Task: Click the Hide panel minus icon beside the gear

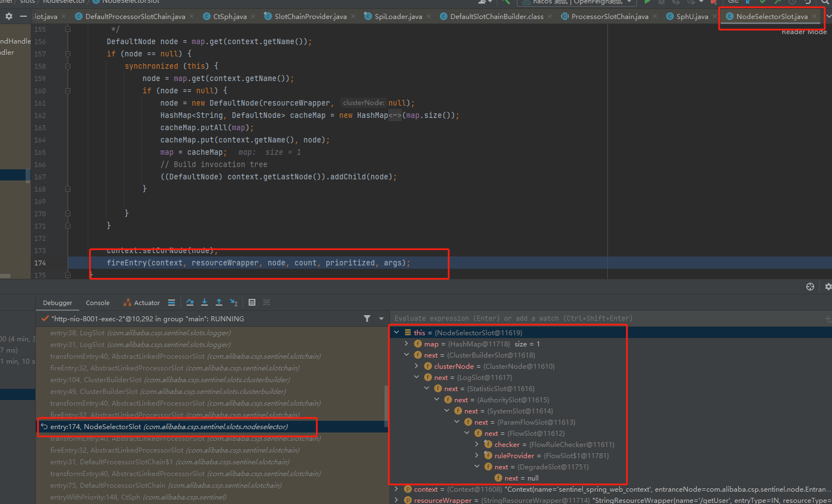Action: tap(23, 16)
